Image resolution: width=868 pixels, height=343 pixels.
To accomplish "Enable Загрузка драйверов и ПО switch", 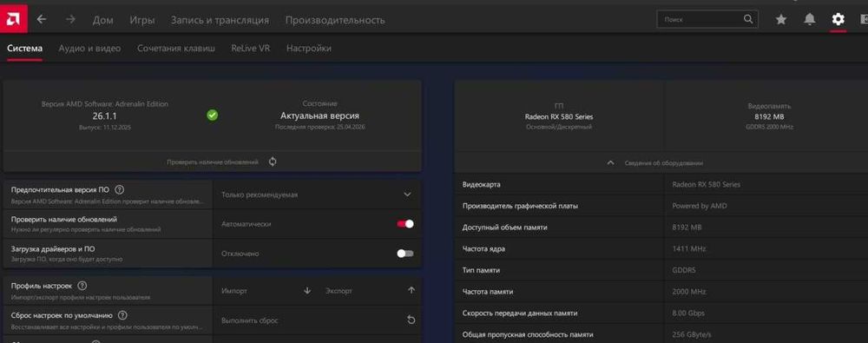I will click(x=405, y=254).
